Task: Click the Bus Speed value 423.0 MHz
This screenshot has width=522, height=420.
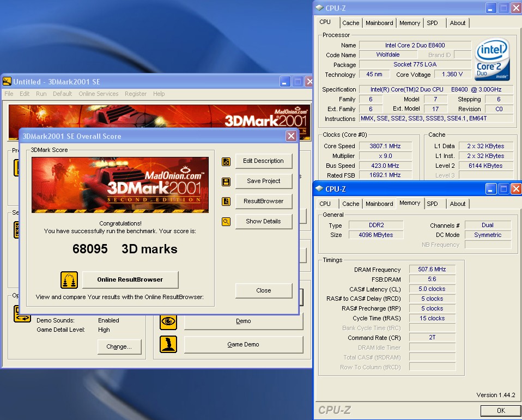Action: point(385,166)
